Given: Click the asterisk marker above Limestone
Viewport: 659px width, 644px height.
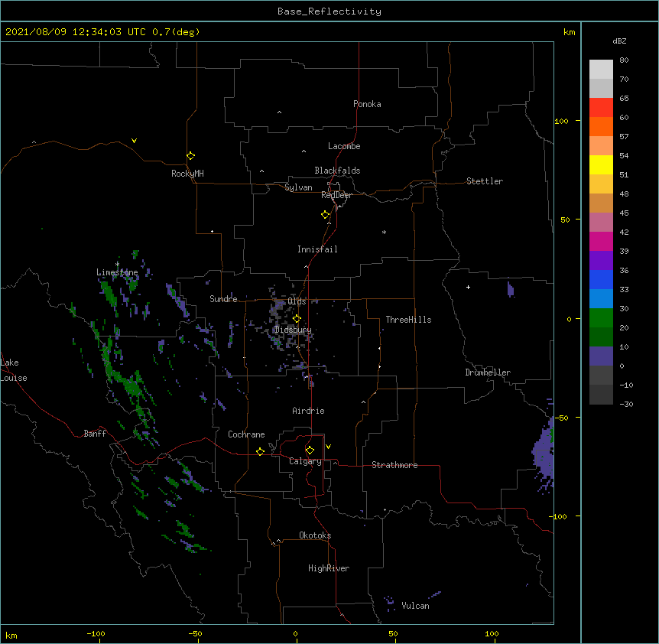Looking at the screenshot, I should 117,264.
